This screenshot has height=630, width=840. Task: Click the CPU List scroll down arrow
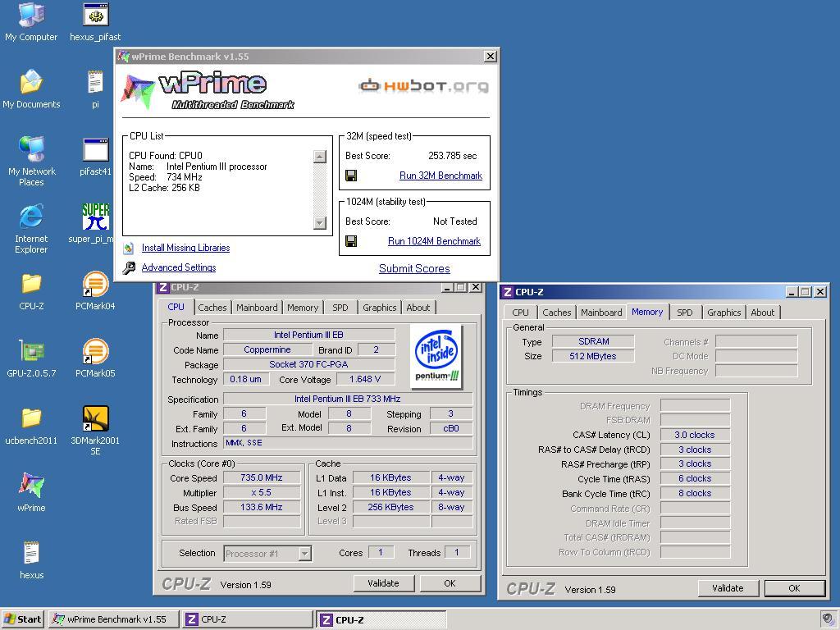pos(320,223)
